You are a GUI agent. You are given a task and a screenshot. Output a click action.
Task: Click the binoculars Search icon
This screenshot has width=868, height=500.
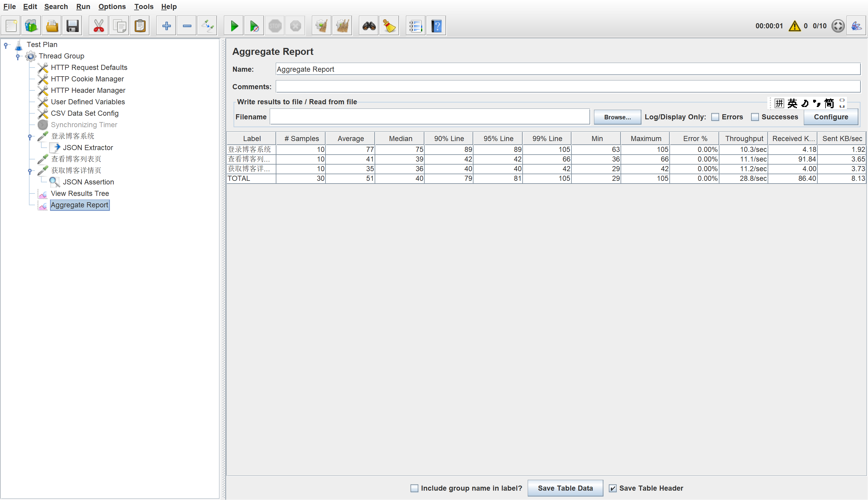(x=369, y=26)
